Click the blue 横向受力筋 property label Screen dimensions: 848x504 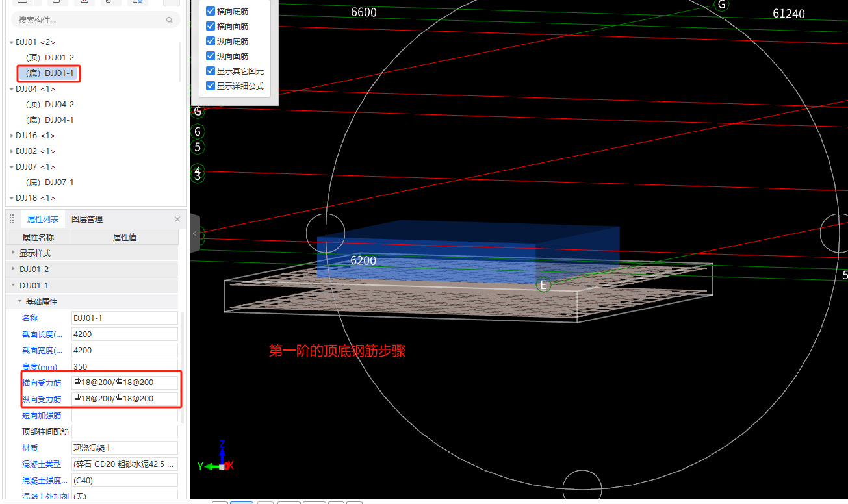pyautogui.click(x=42, y=383)
